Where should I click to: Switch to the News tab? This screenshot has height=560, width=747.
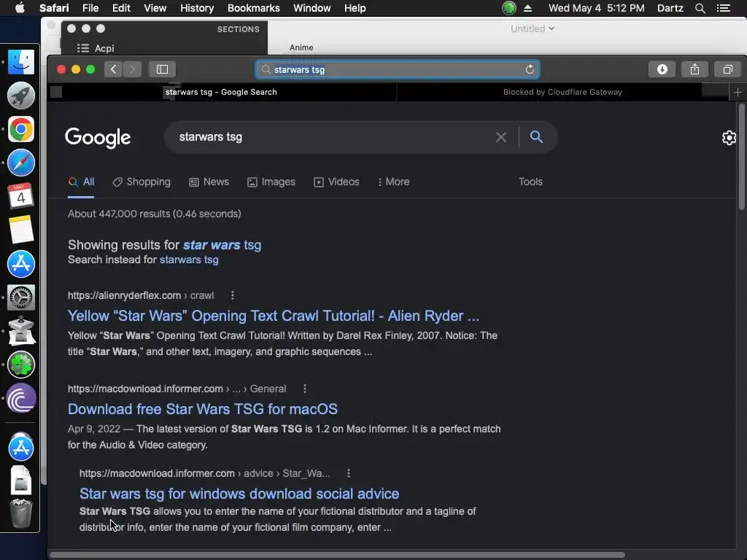209,182
